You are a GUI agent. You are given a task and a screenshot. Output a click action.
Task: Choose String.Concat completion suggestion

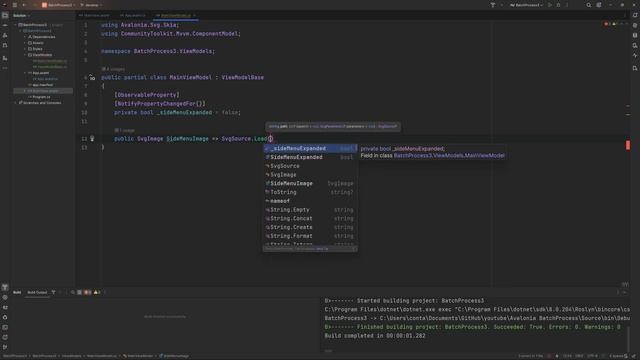(x=310, y=219)
